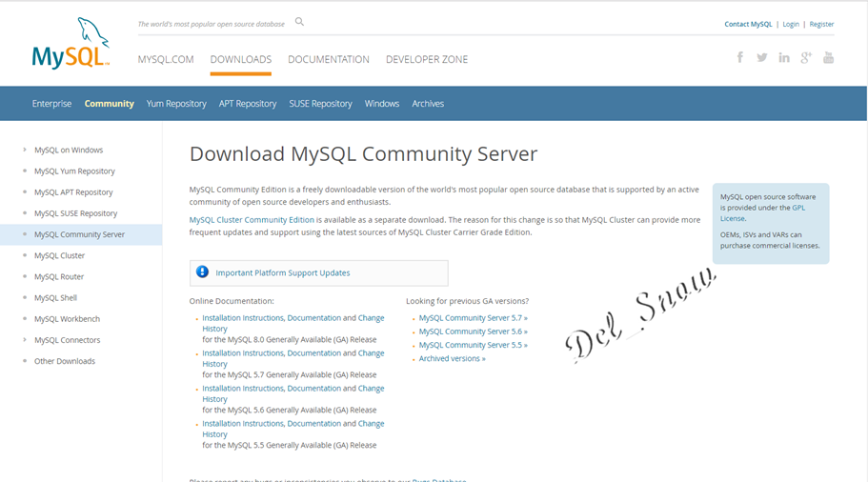868x482 pixels.
Task: Open MySQL Community Server 5.5 link
Action: [474, 345]
